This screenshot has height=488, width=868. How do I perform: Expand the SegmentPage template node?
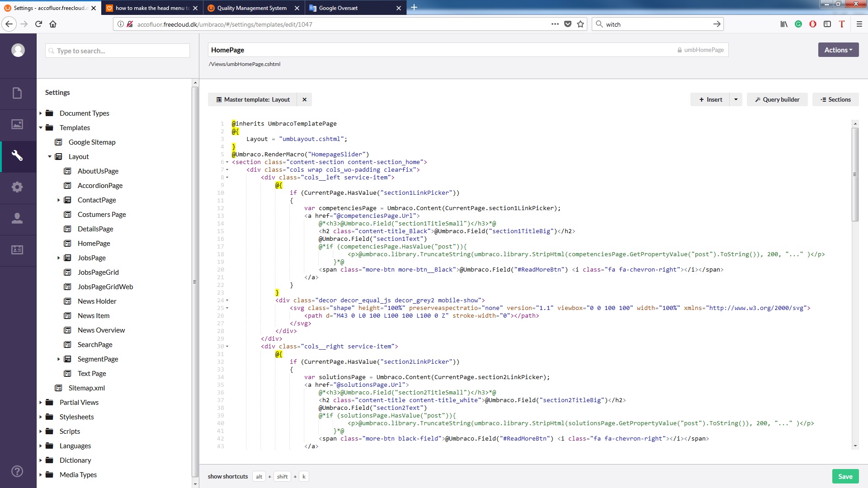(58, 359)
